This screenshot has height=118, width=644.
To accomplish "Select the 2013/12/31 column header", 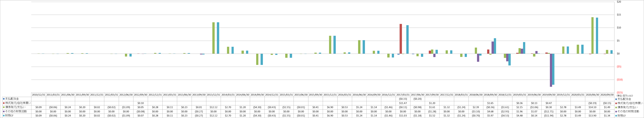I will point(213,95).
